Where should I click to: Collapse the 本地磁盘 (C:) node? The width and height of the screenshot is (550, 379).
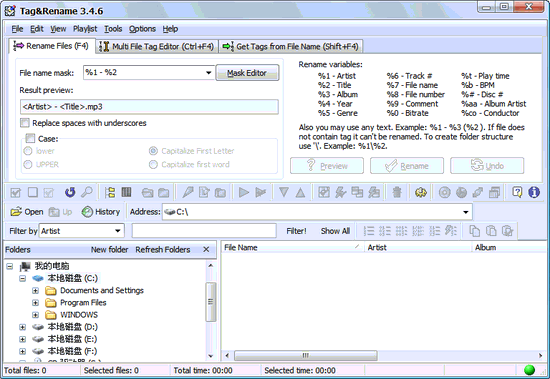pos(22,278)
